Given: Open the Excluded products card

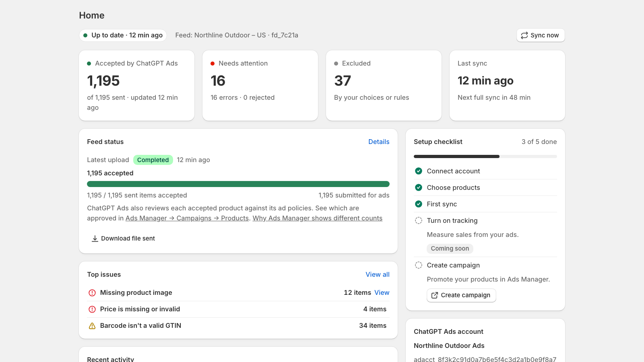Looking at the screenshot, I should click(384, 85).
